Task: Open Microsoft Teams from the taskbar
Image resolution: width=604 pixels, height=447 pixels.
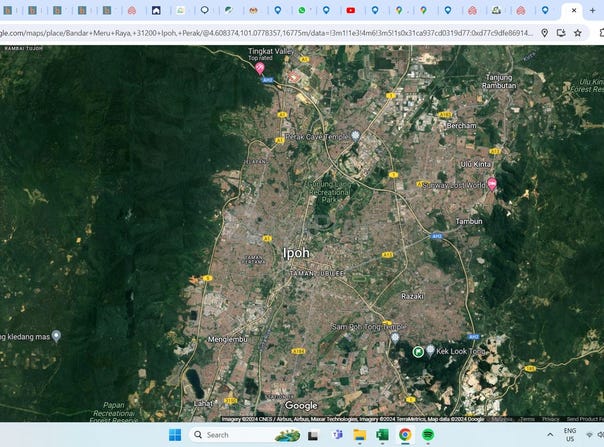Action: pyautogui.click(x=337, y=435)
